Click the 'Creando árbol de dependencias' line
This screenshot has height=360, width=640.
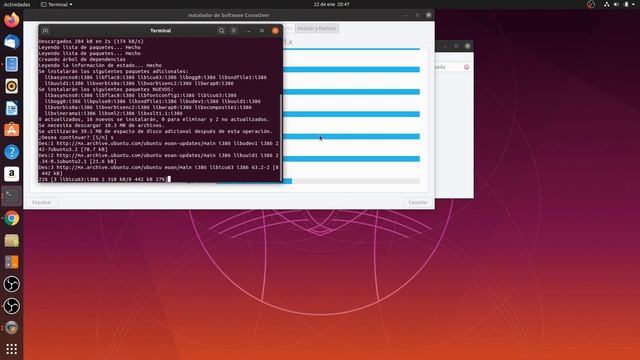(82, 59)
